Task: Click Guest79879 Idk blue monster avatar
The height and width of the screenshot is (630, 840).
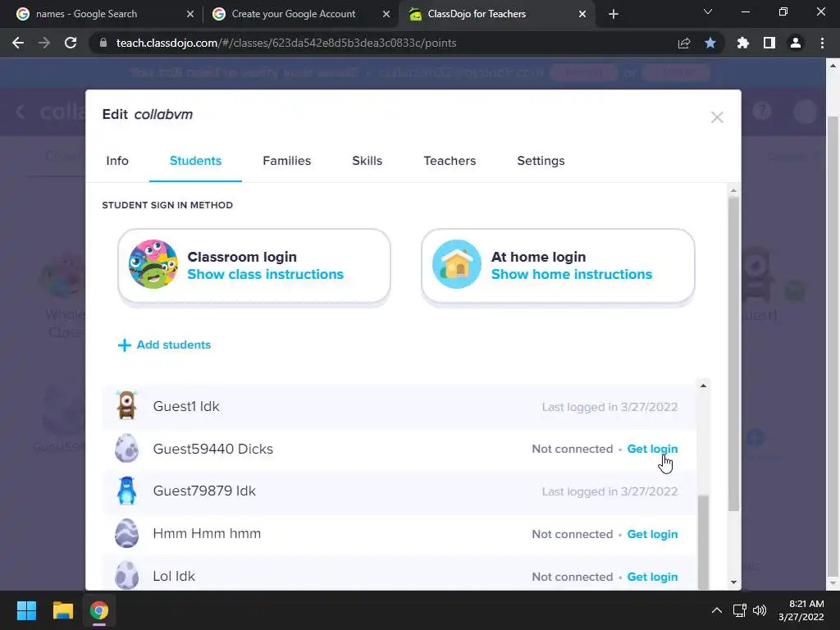Action: tap(126, 491)
